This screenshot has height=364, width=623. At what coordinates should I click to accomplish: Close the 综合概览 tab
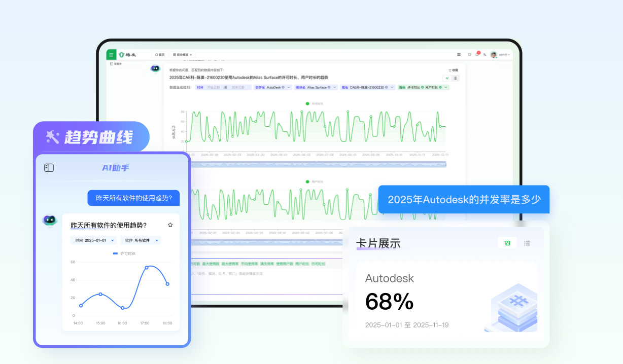tap(191, 54)
